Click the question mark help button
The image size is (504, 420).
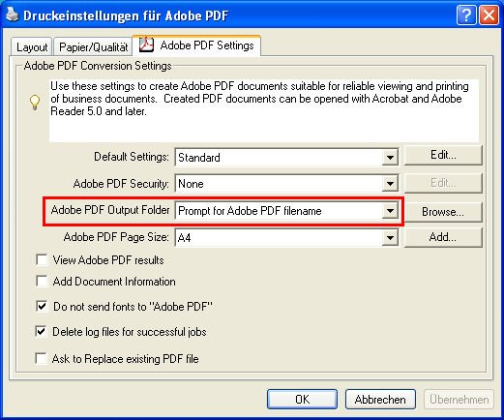(x=466, y=15)
